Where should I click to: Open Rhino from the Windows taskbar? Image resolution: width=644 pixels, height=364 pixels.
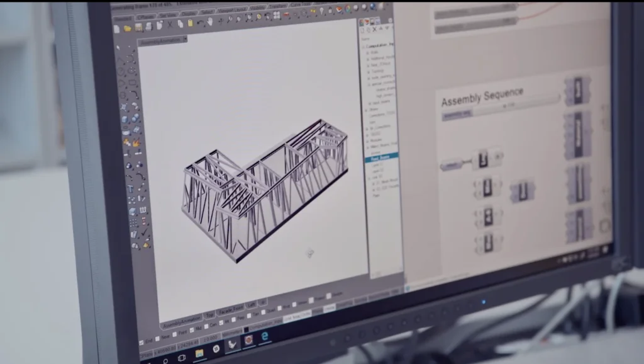pos(232,344)
